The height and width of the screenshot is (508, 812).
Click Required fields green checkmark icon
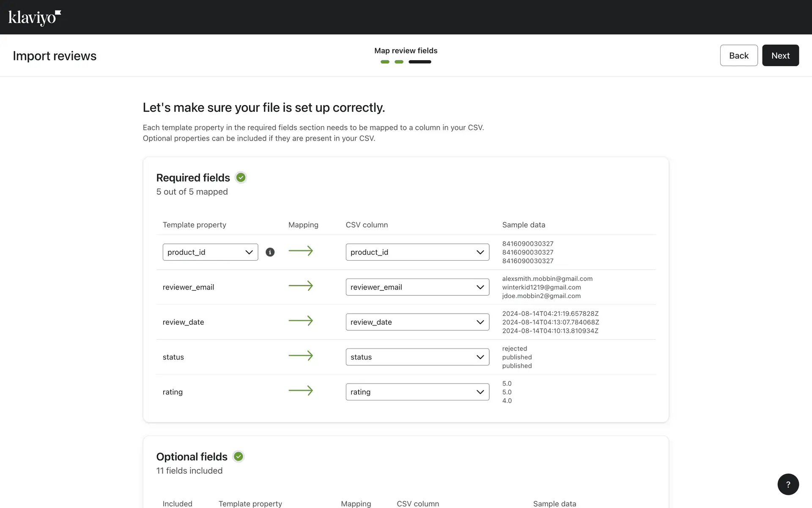[x=241, y=178]
